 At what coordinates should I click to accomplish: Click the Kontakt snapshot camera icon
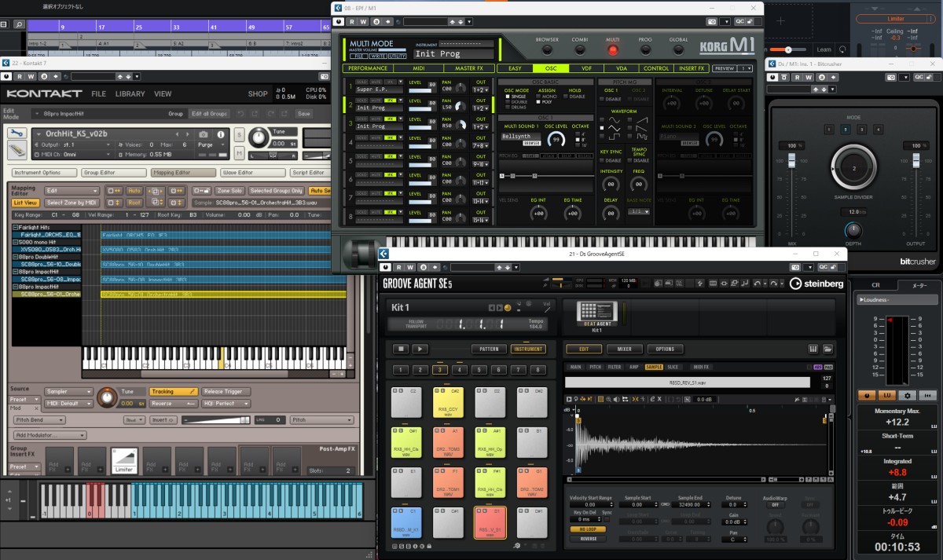tap(204, 134)
